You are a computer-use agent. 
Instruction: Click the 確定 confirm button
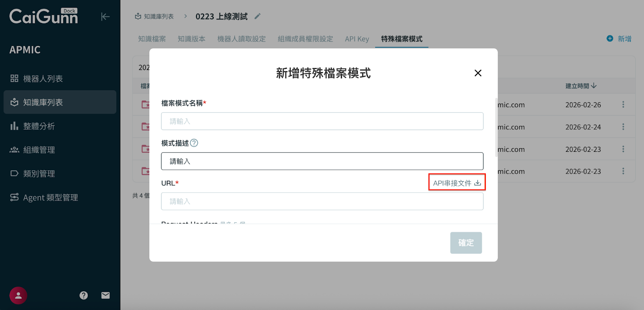point(466,243)
